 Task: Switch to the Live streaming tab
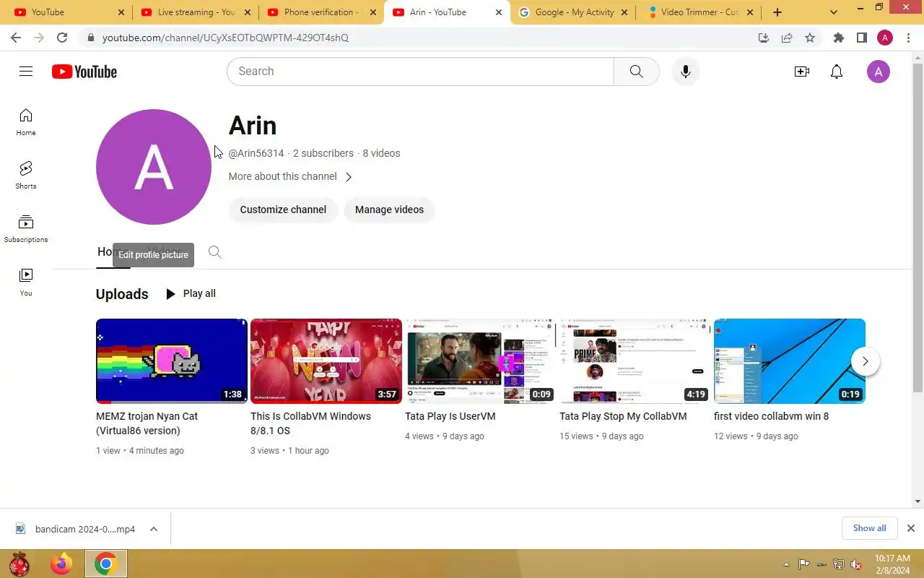(195, 12)
